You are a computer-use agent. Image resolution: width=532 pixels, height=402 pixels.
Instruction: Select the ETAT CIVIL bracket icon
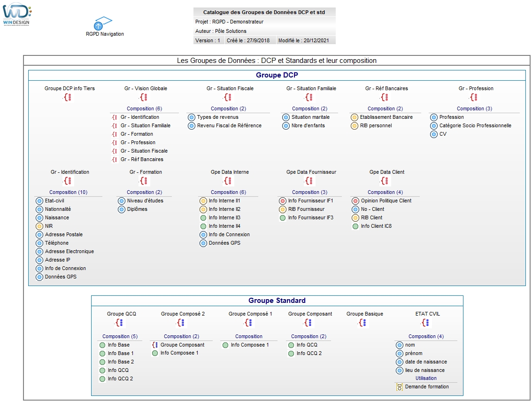click(x=425, y=323)
